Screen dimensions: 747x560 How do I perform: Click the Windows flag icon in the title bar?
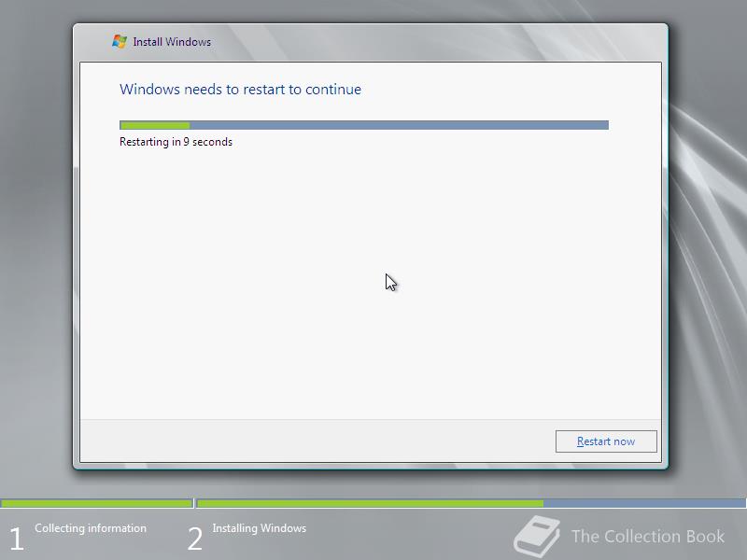point(120,41)
